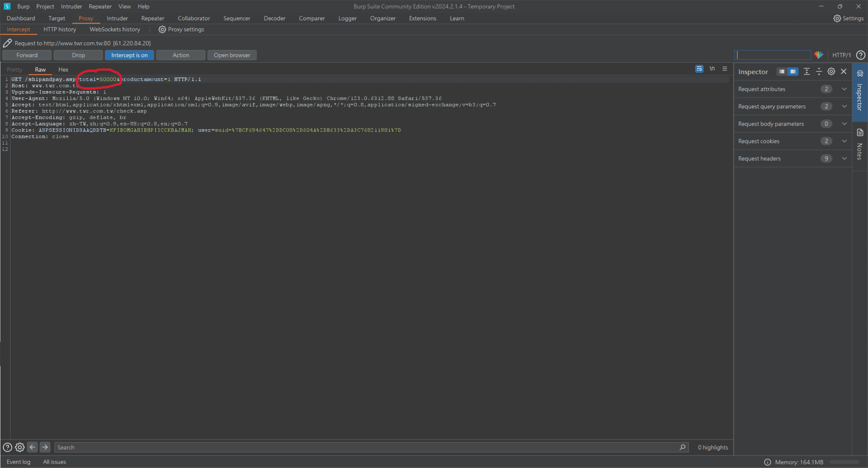Open the Logger tab

click(x=347, y=18)
